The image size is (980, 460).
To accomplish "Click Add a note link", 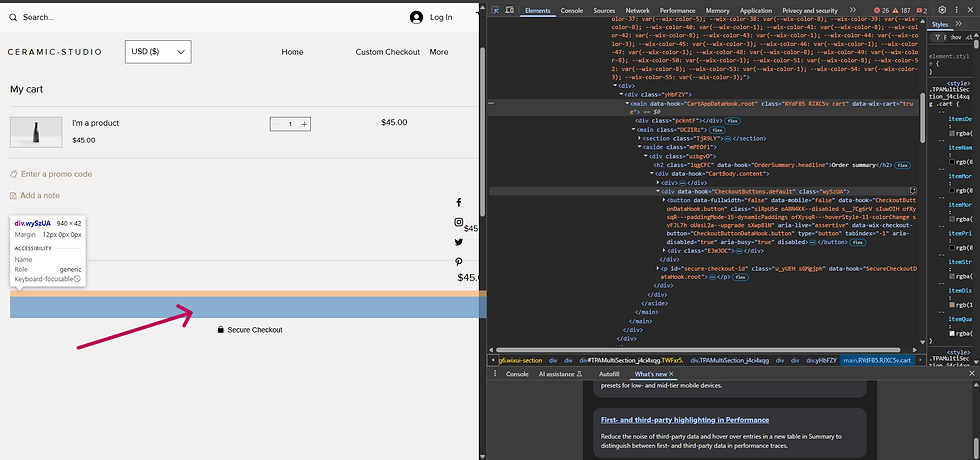I will [x=40, y=196].
